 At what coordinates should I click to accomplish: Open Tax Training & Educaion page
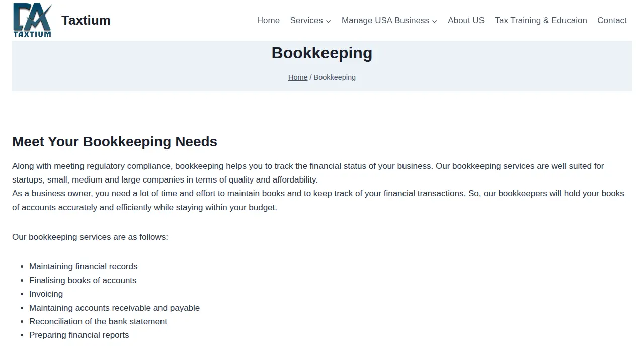541,20
